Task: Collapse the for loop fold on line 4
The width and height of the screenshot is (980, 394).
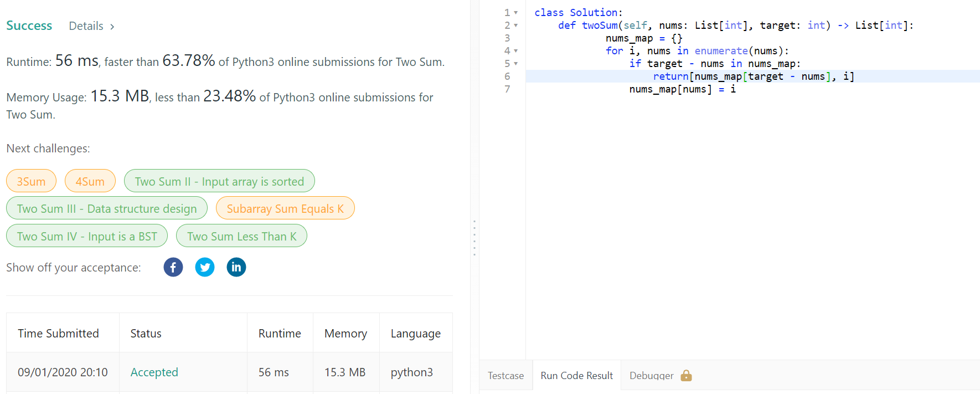Action: tap(516, 51)
